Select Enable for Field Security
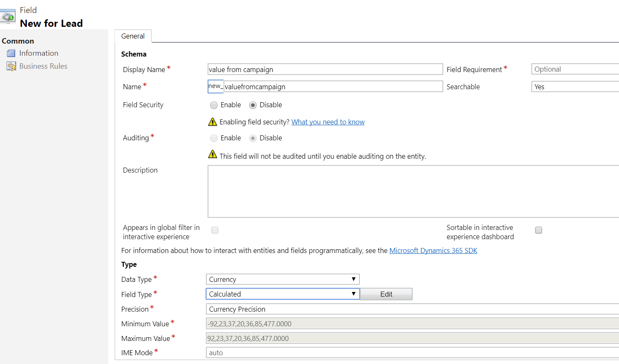The width and height of the screenshot is (619, 364). (214, 105)
